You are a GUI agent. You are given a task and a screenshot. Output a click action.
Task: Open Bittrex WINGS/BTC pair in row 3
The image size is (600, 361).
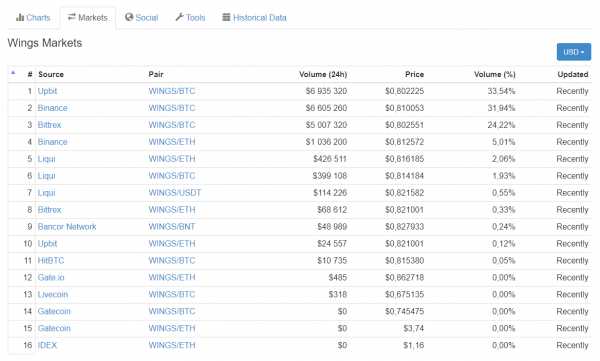click(x=172, y=125)
